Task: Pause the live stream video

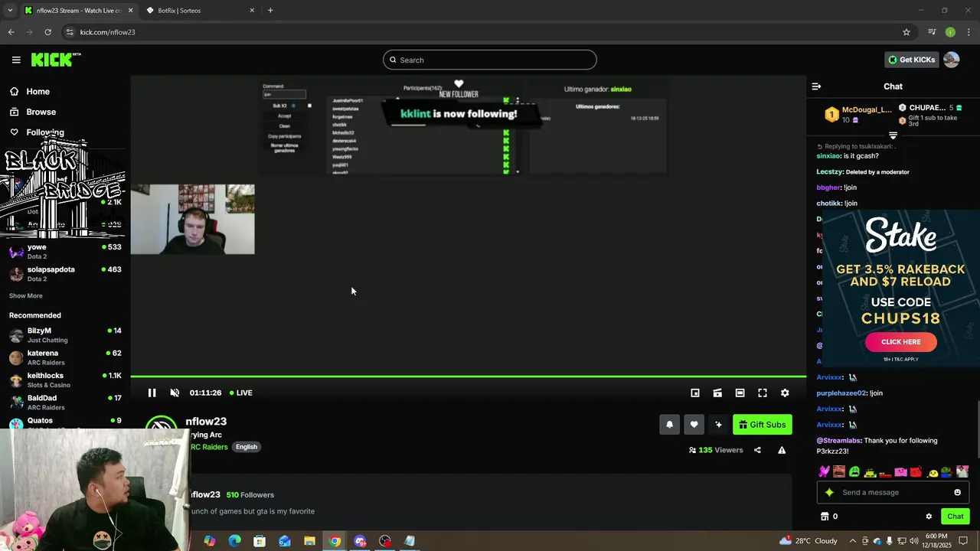Action: click(152, 393)
